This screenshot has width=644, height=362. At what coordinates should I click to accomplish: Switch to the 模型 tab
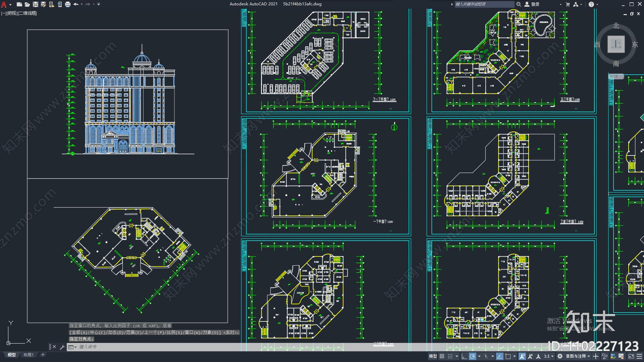click(12, 355)
